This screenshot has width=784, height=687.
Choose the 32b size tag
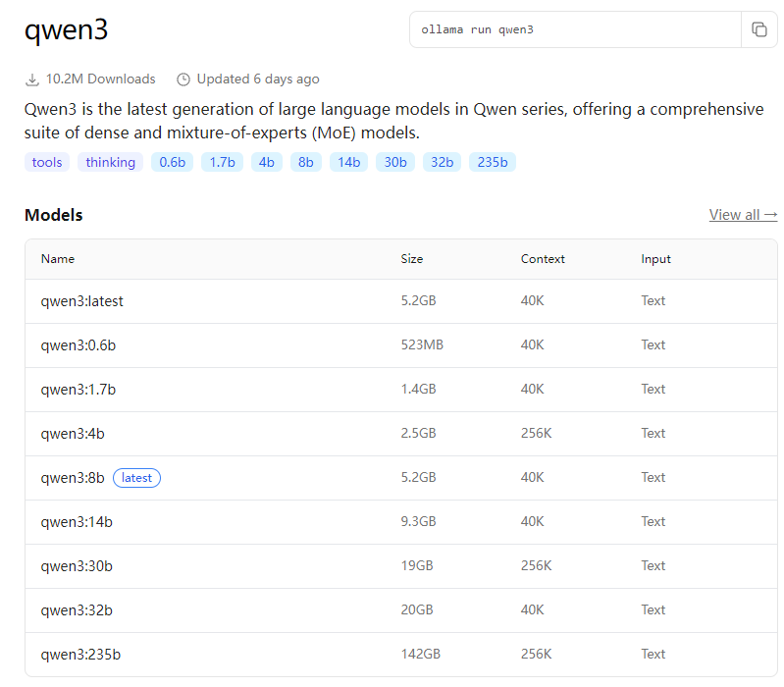coord(442,162)
